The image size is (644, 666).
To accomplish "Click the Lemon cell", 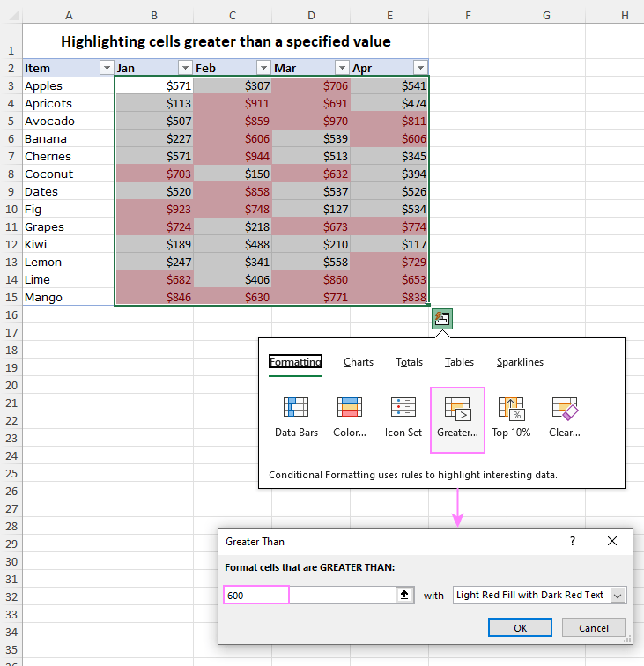I will tap(69, 262).
